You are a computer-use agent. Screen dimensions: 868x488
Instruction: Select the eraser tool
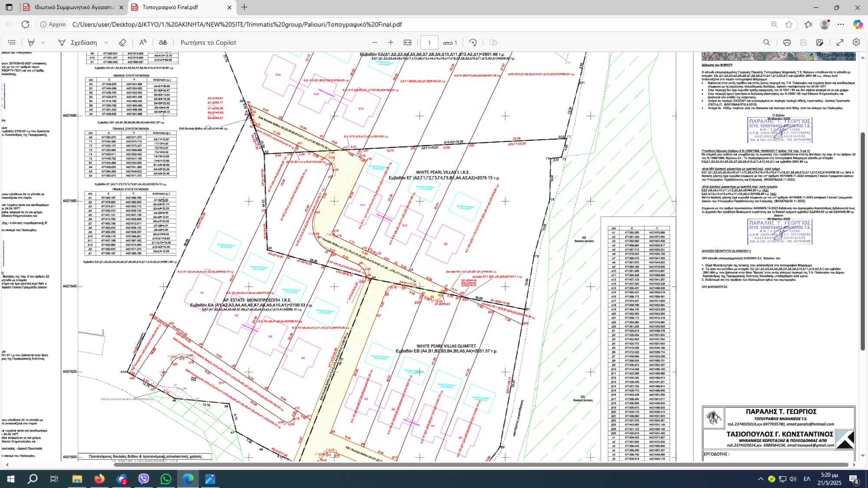coord(122,43)
